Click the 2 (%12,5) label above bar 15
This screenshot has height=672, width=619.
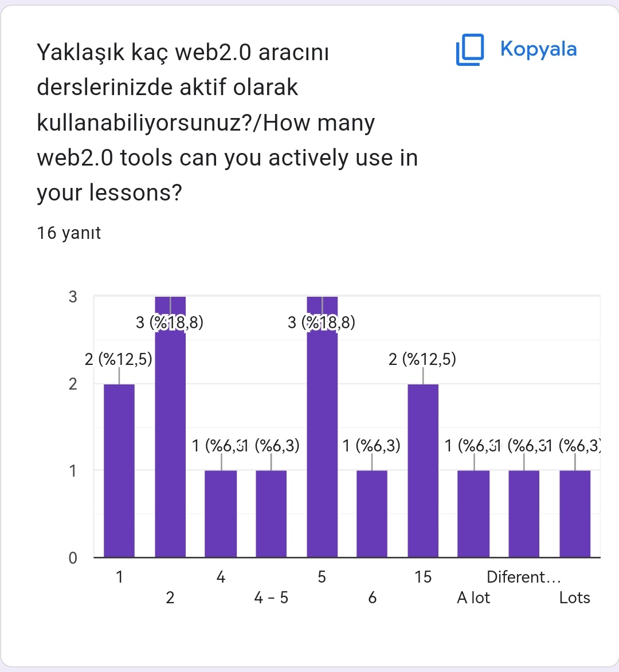click(422, 359)
